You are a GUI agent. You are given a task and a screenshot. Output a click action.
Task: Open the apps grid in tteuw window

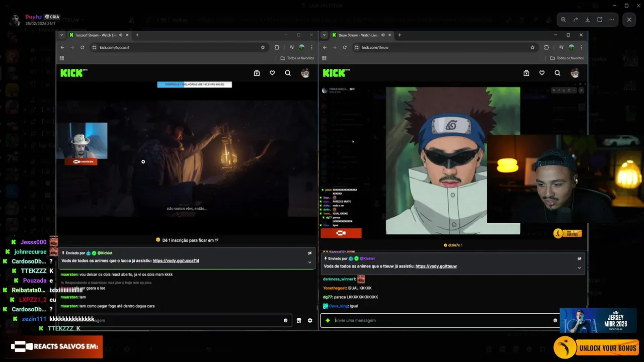coord(325,58)
